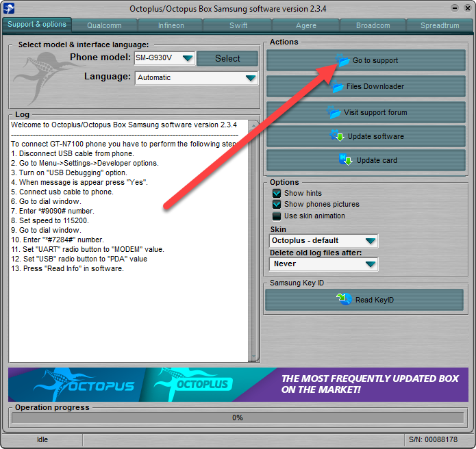476x449 pixels.
Task: Click the card-download icon beside Update card
Action: pos(346,159)
